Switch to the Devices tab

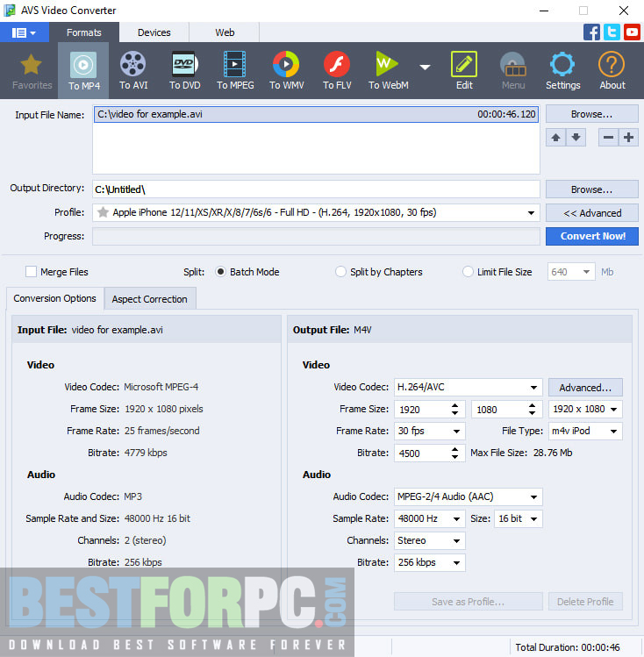[x=154, y=32]
